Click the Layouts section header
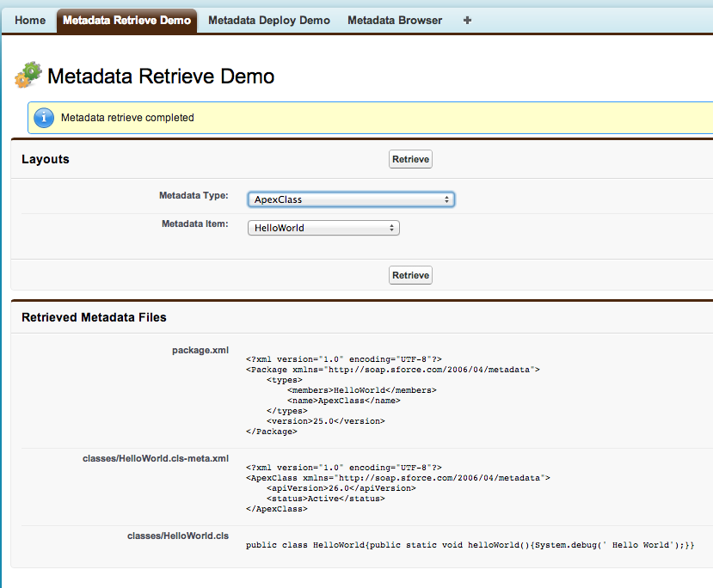The image size is (713, 588). pos(46,158)
